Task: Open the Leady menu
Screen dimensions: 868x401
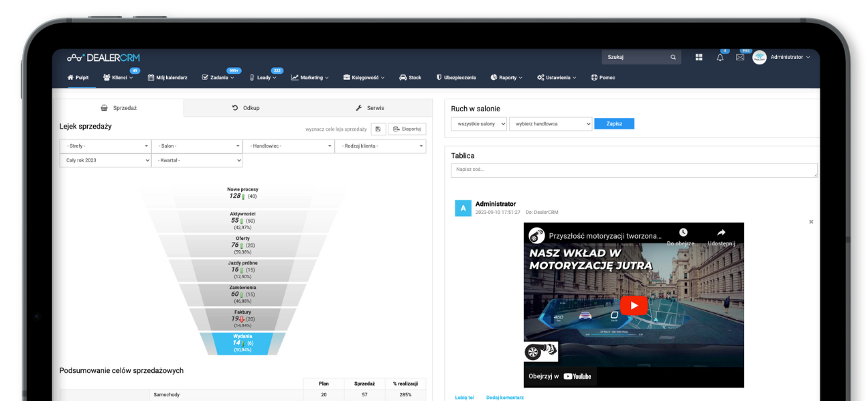Action: [x=263, y=77]
